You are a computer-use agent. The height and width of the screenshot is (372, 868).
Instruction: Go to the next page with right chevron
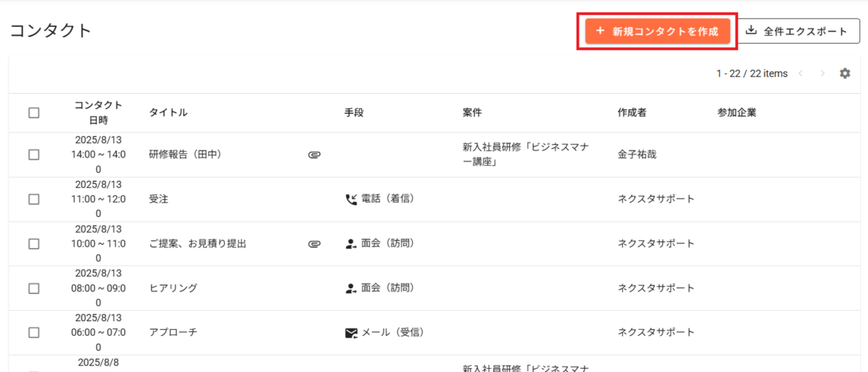[x=823, y=74]
